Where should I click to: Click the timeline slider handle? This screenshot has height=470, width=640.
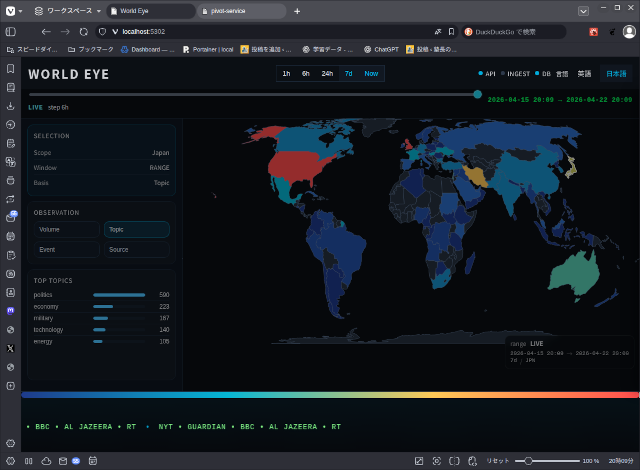pos(477,94)
